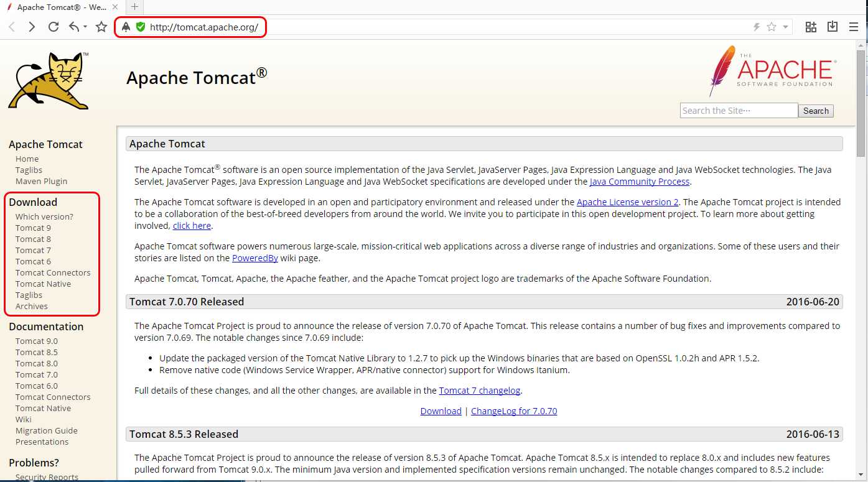Click the scrollbar up arrow

862,45
